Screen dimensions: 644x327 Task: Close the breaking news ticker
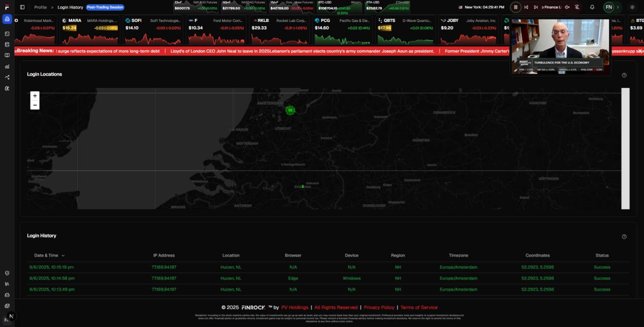(640, 51)
